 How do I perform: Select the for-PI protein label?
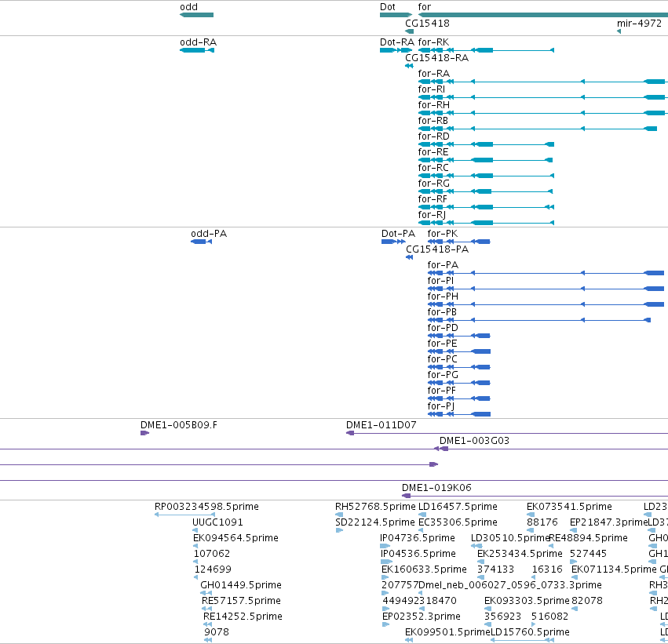[x=440, y=281]
